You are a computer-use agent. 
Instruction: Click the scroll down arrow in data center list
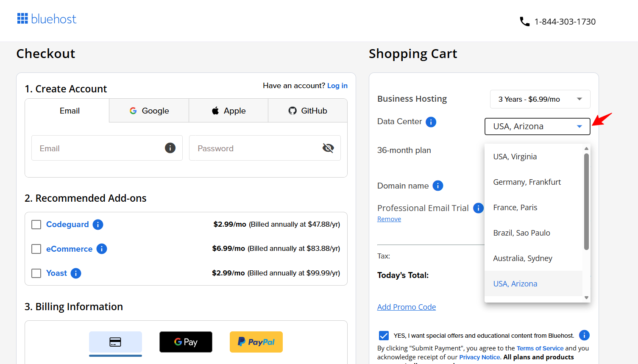(586, 298)
